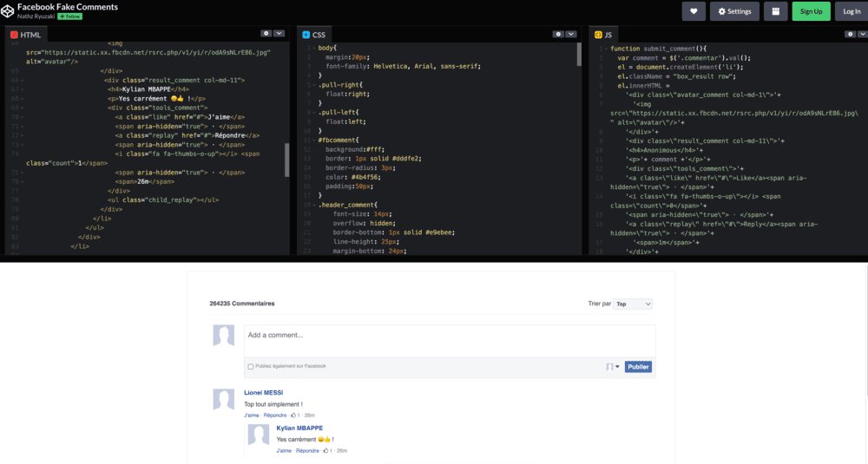Click Répondre on Messi's comment

pos(275,415)
